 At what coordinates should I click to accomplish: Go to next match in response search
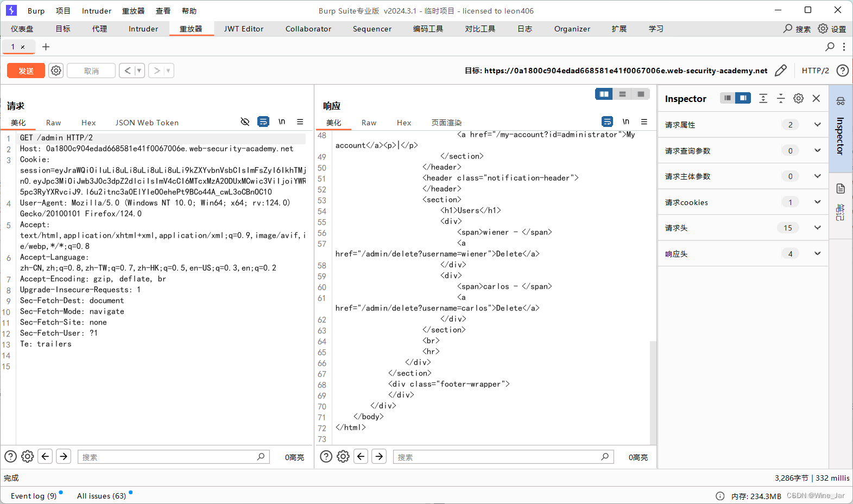pyautogui.click(x=379, y=456)
